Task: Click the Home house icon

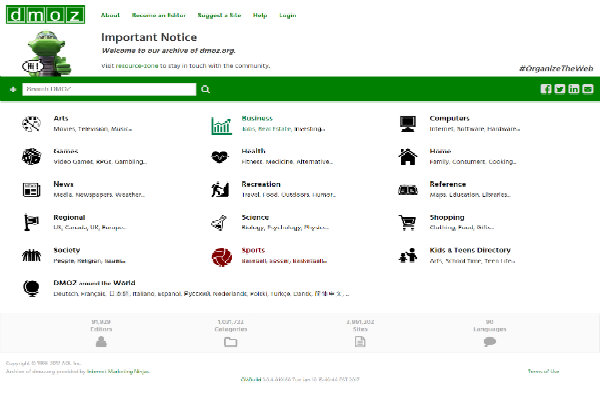Action: 408,157
